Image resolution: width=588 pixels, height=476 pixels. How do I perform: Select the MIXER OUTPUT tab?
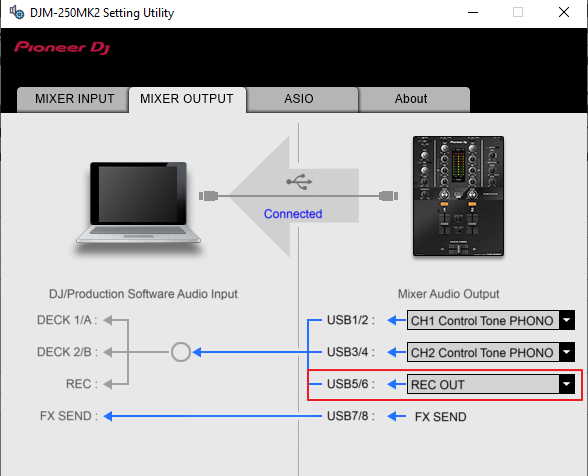pos(187,99)
